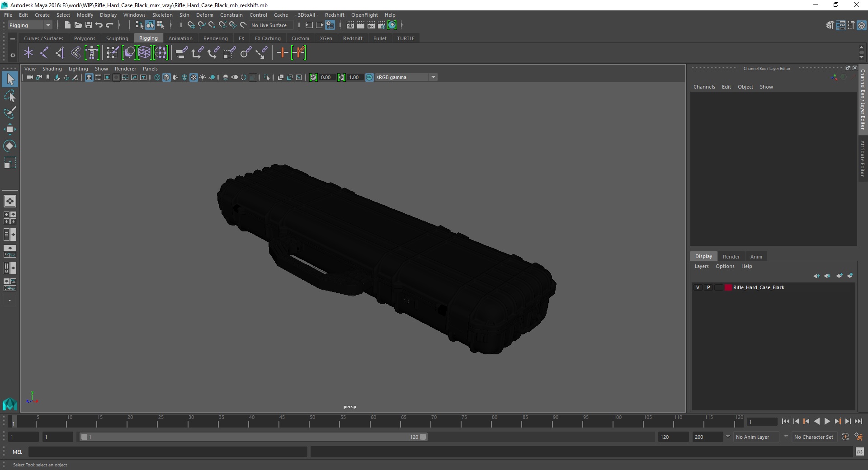
Task: Click the Play Forwards button
Action: 827,421
